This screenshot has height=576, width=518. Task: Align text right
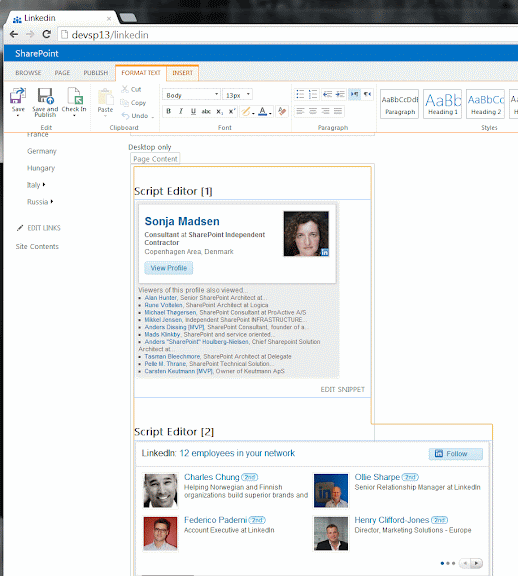pos(325,111)
